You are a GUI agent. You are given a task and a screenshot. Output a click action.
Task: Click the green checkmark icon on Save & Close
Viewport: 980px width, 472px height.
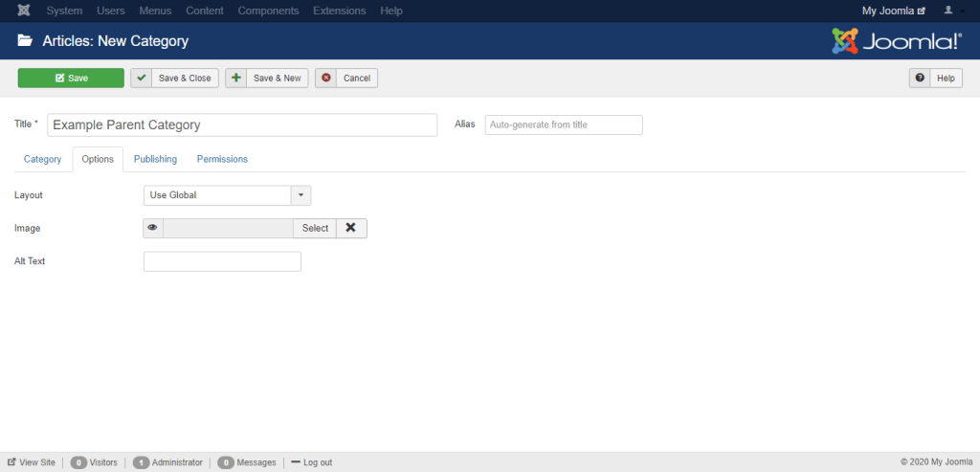[142, 79]
